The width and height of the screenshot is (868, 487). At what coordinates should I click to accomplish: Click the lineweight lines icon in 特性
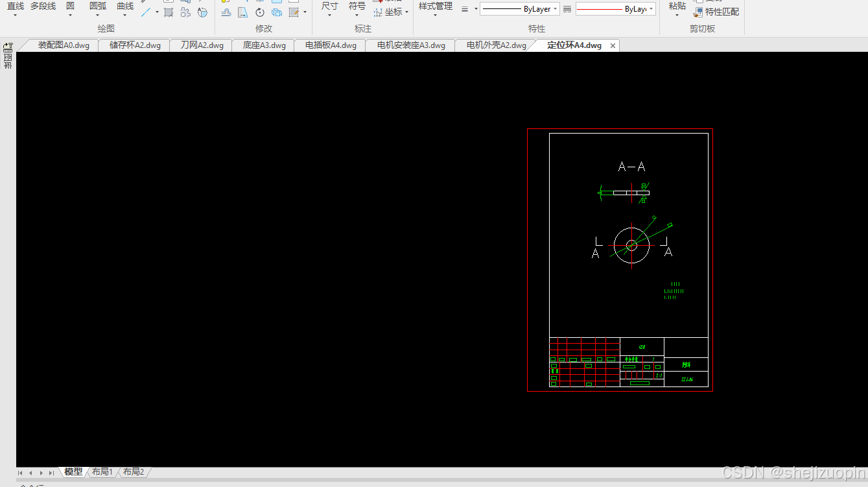pyautogui.click(x=465, y=9)
